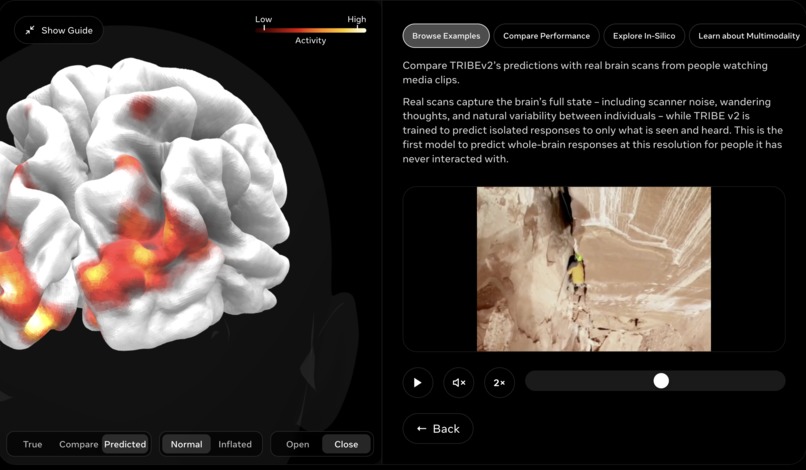Click the 'Compare TRIBEv2's predictions' paragraph
This screenshot has height=470, width=806.
pos(585,73)
